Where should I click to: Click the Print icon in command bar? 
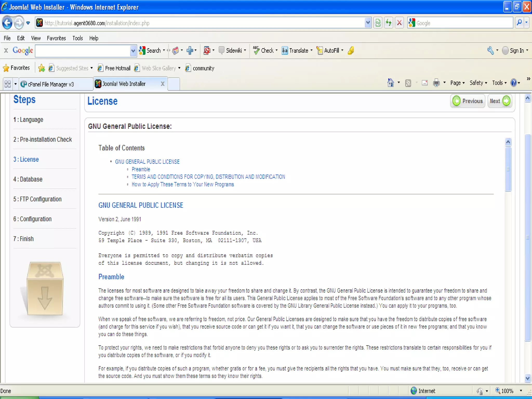click(436, 83)
